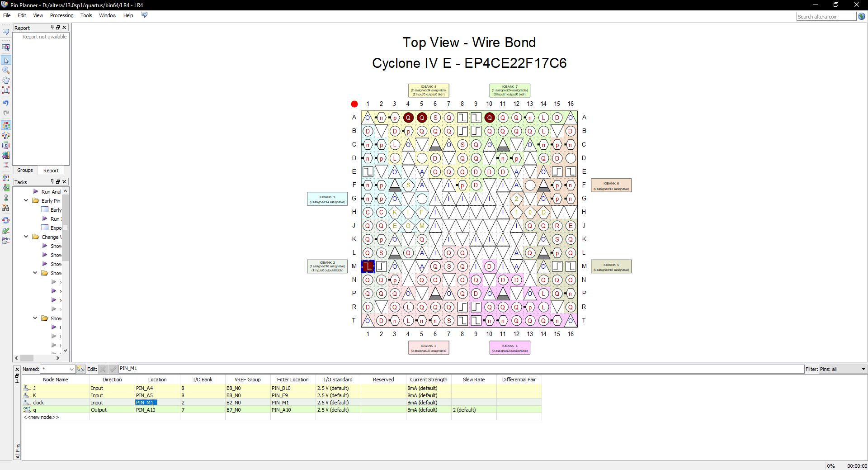
Task: Open the View menu
Action: click(38, 15)
